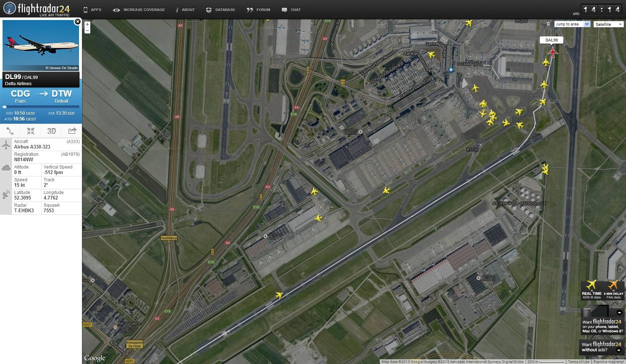Click the N814NW registration value

click(x=24, y=160)
